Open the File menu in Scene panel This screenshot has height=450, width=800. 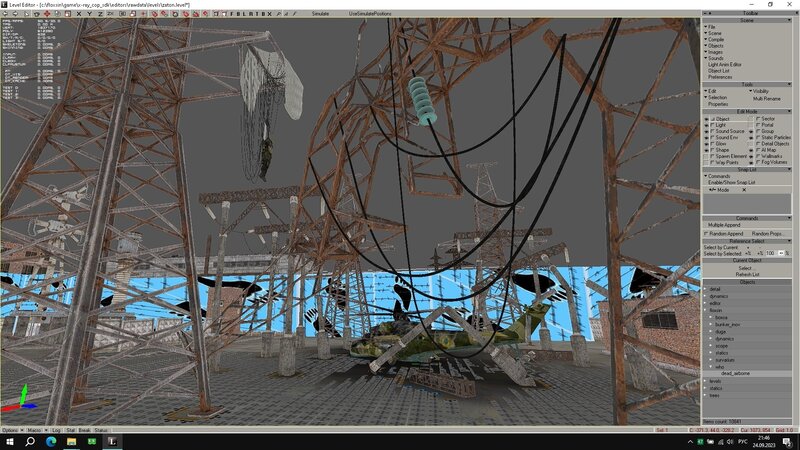pyautogui.click(x=711, y=27)
